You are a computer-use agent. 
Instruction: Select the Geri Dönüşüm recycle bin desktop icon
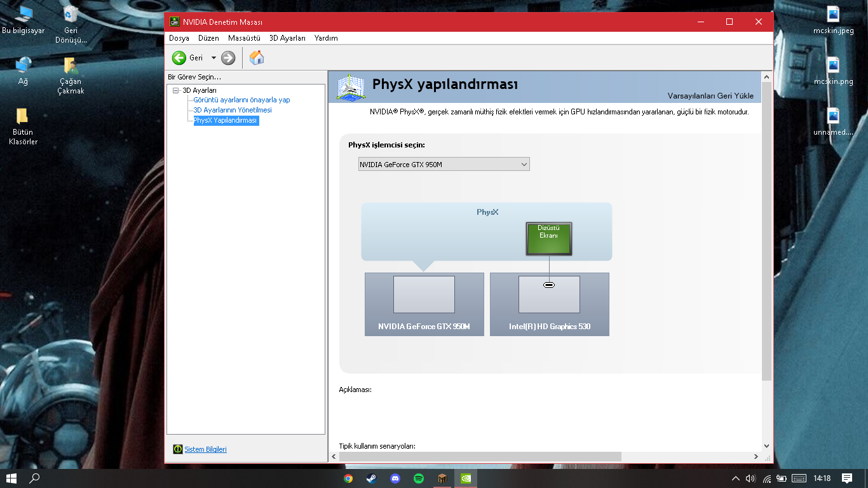(71, 25)
